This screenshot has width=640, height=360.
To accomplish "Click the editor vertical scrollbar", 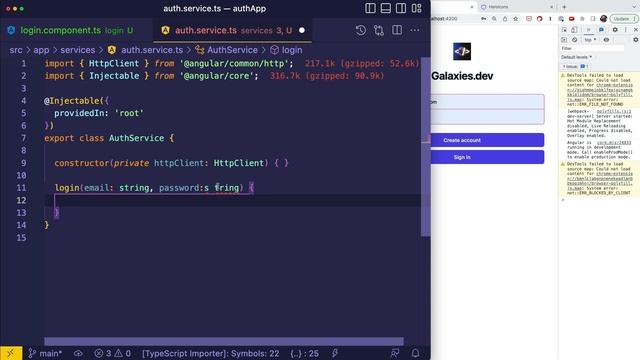I will 425,147.
